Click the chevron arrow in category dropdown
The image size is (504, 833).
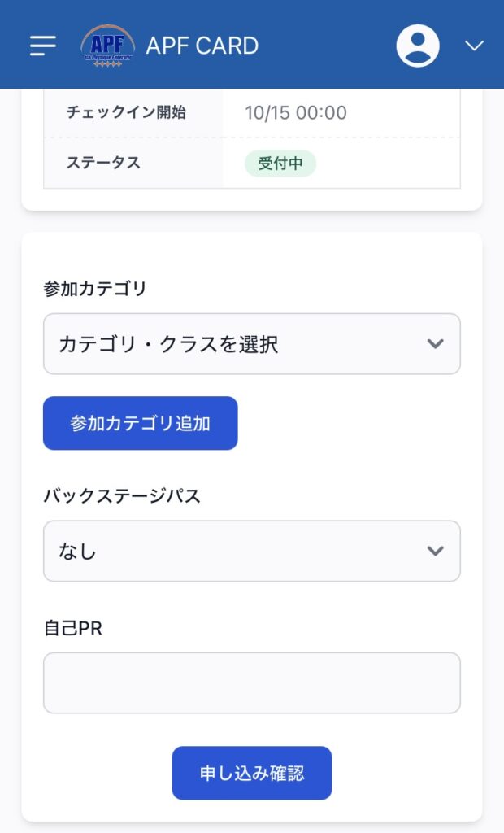436,344
